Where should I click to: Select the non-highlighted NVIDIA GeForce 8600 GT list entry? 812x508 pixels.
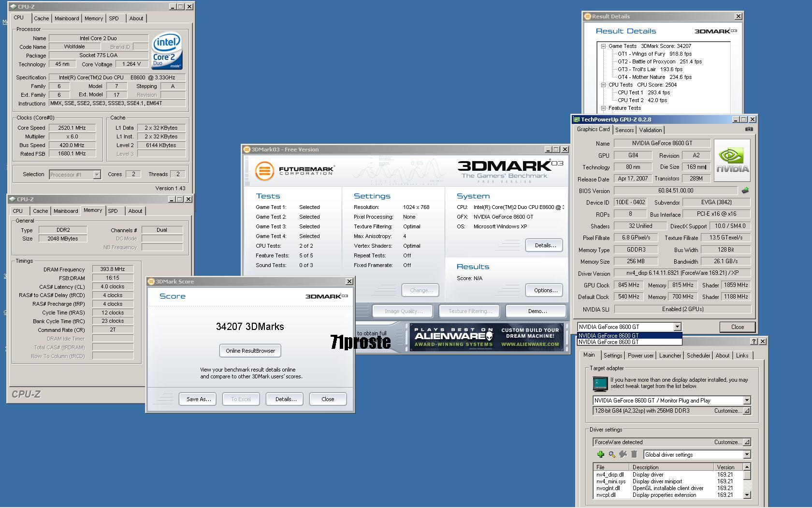coord(629,342)
